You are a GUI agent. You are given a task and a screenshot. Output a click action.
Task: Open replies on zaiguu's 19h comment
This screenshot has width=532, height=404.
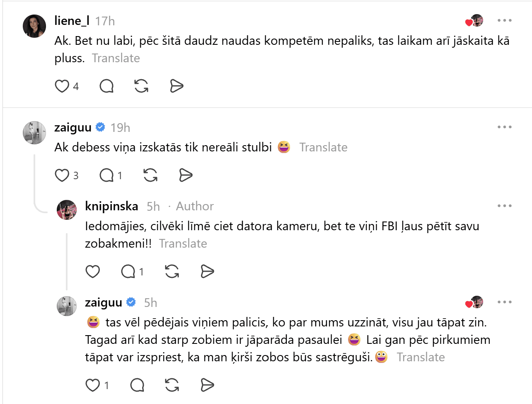click(106, 175)
